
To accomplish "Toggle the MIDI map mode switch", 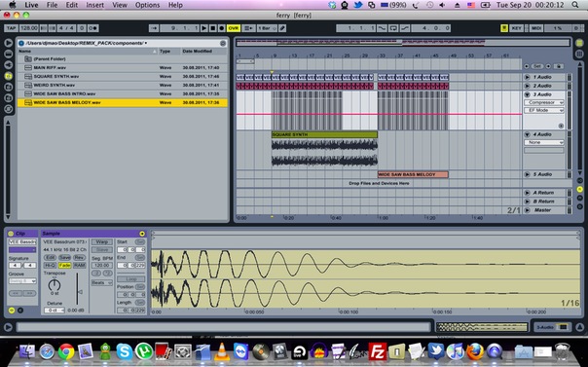I will tap(535, 28).
